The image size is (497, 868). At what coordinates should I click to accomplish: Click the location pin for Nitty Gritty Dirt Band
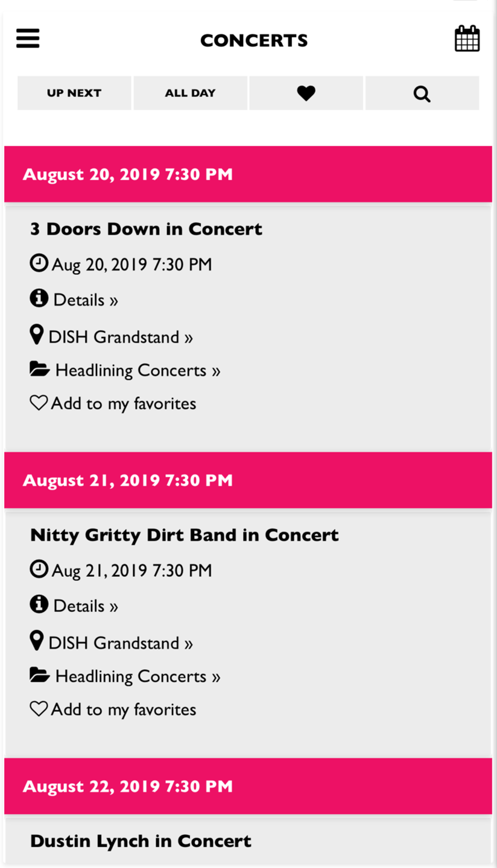[37, 640]
